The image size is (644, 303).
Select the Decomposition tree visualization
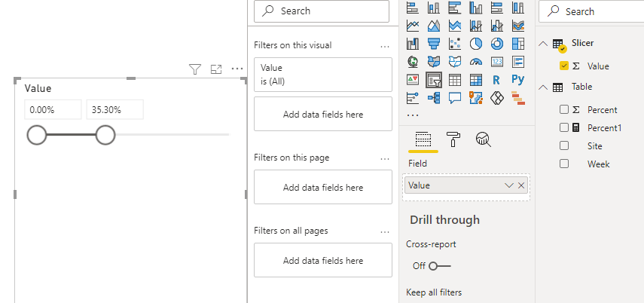click(434, 97)
